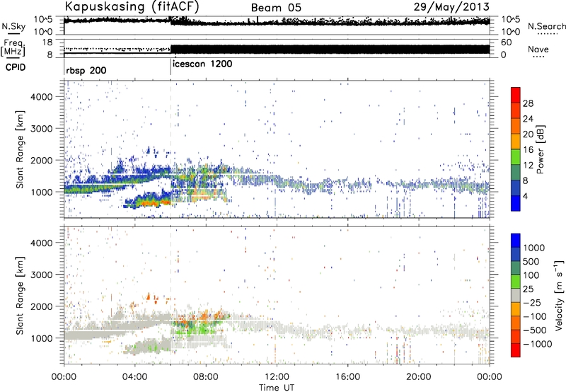Viewport: 566px width, 392px height.
Task: Click the '28' tick on the Power scale
Action: click(x=528, y=103)
